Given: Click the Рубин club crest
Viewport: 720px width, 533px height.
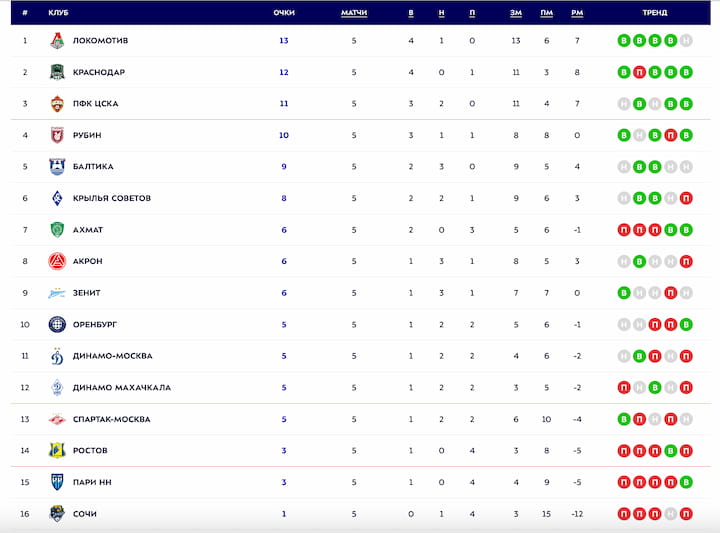Looking at the screenshot, I should tap(57, 135).
